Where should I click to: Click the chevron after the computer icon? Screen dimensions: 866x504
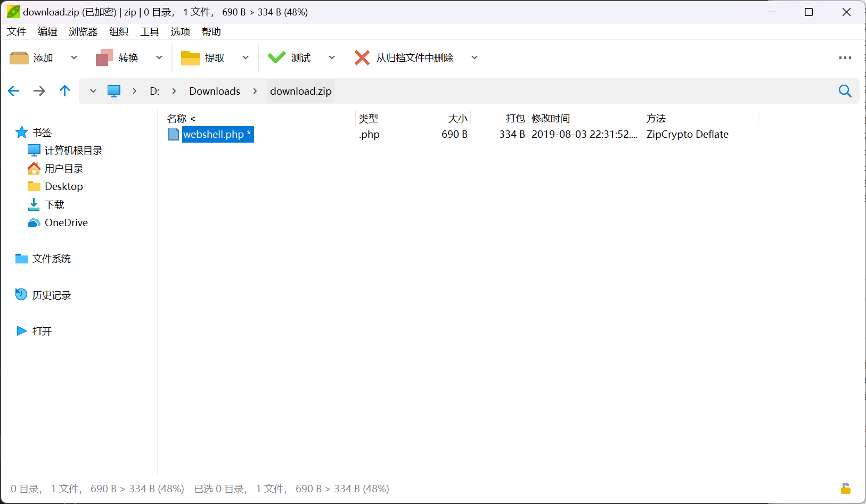click(135, 91)
